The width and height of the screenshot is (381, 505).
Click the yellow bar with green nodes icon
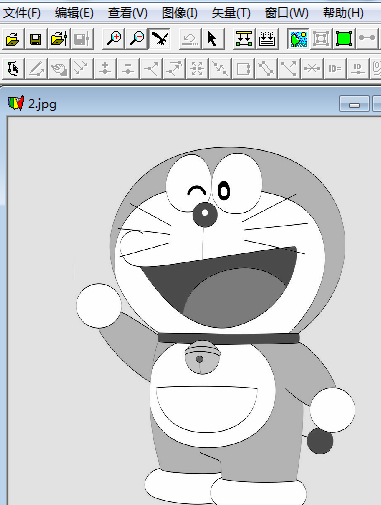tap(244, 39)
